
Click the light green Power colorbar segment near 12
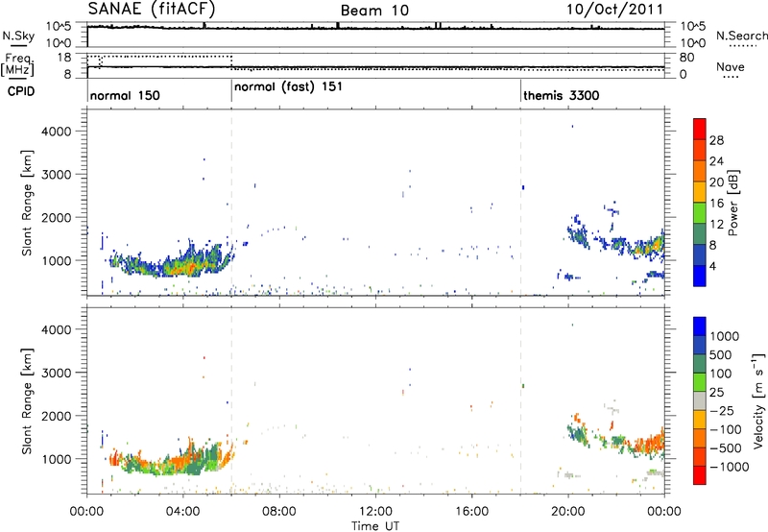tap(700, 213)
